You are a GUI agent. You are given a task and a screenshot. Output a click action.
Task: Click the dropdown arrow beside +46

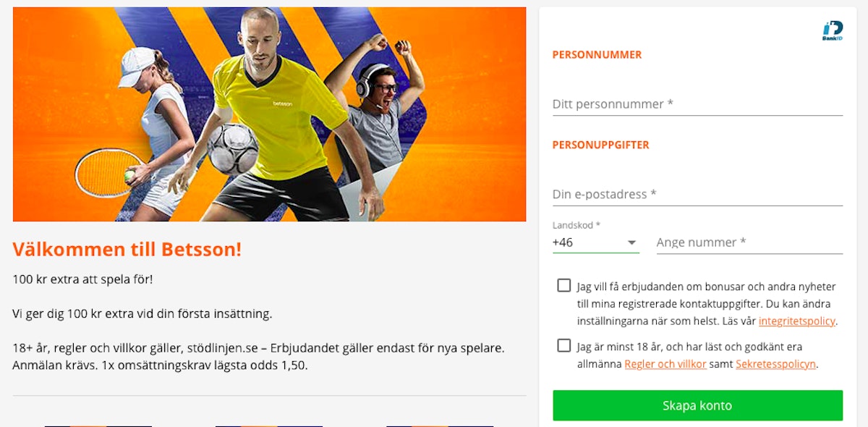[x=631, y=242]
